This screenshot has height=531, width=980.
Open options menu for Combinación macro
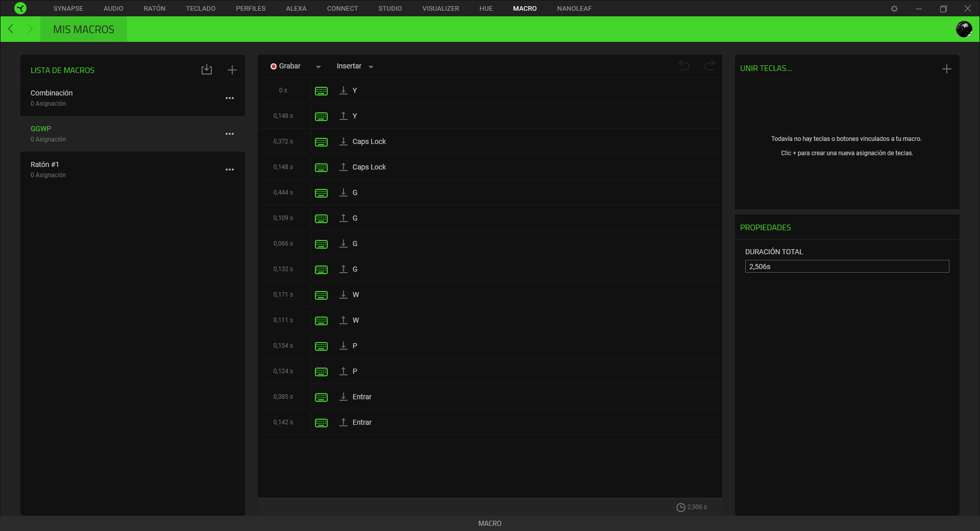[x=230, y=98]
